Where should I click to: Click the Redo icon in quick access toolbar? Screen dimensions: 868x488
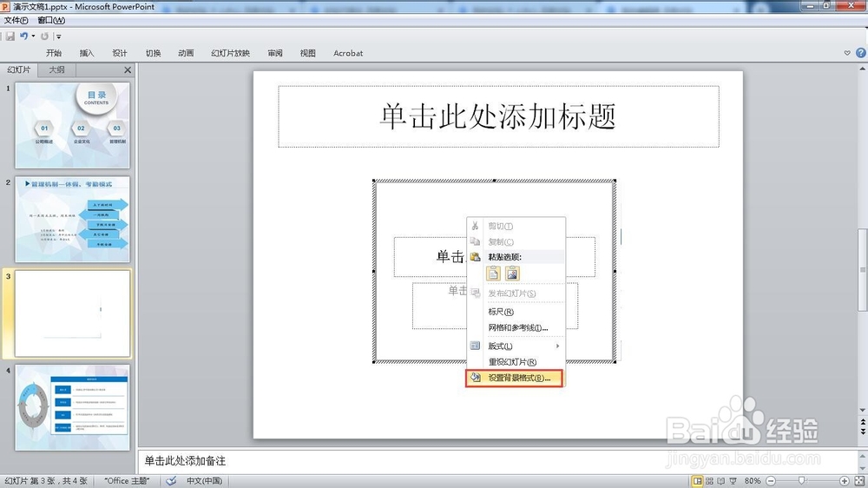point(44,36)
